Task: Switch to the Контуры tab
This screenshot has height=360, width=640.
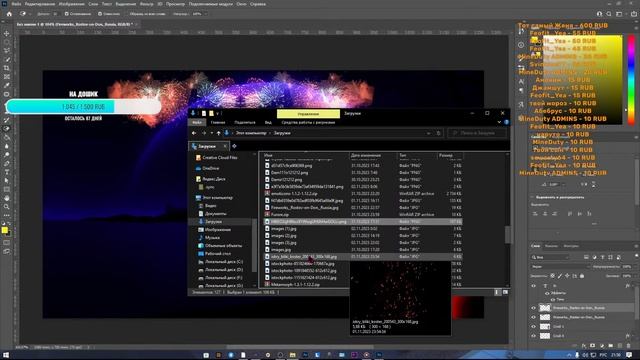Action: [571, 246]
